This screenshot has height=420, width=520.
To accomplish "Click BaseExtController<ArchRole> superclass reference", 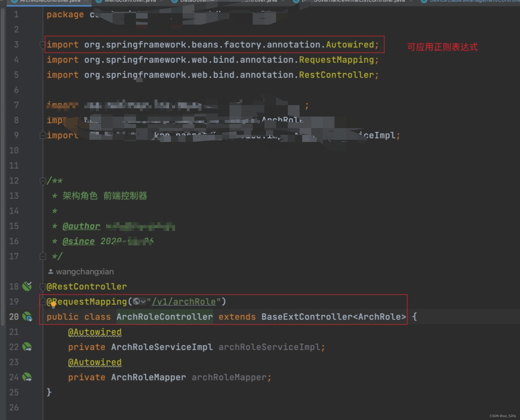I will (x=333, y=317).
